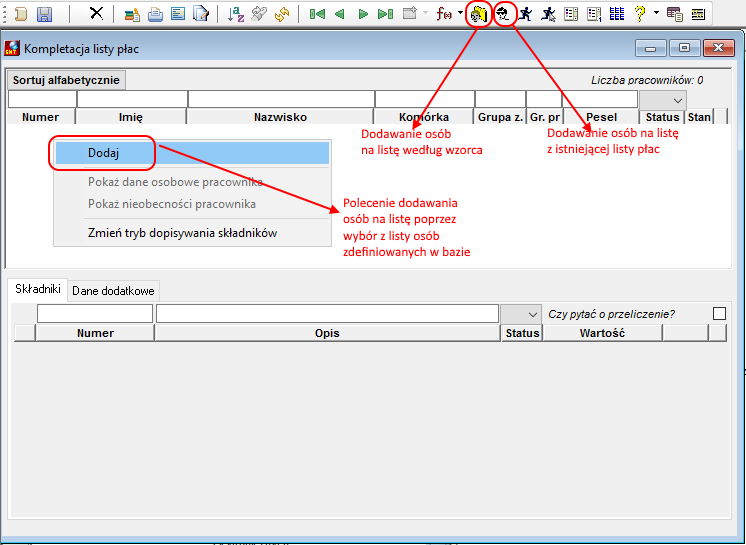This screenshot has width=746, height=545.
Task: Click the black X delete icon
Action: [x=96, y=13]
